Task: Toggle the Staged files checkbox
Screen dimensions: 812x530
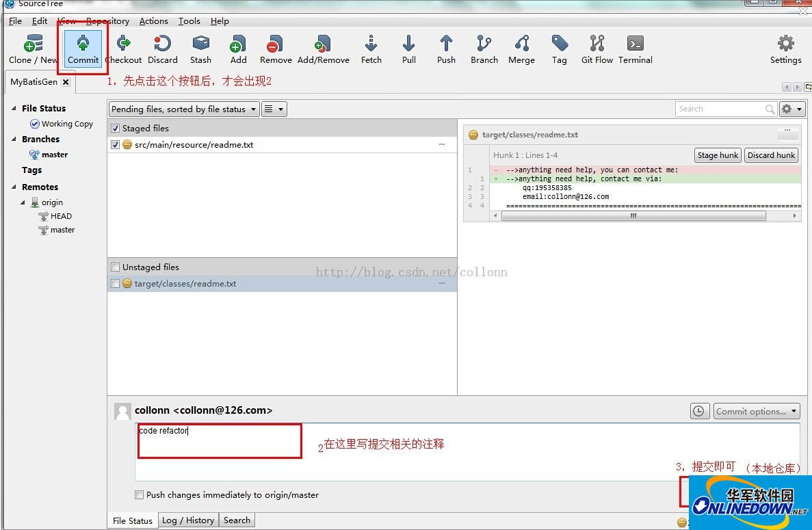Action: 116,129
